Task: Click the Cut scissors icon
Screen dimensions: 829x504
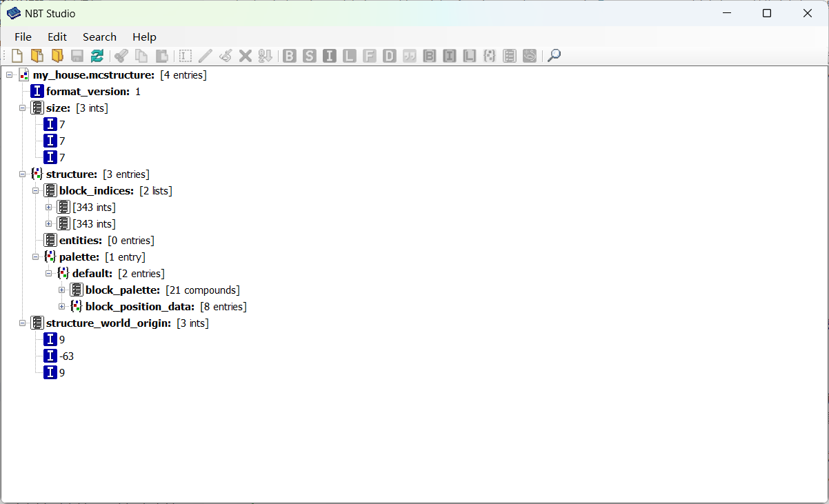Action: click(121, 56)
